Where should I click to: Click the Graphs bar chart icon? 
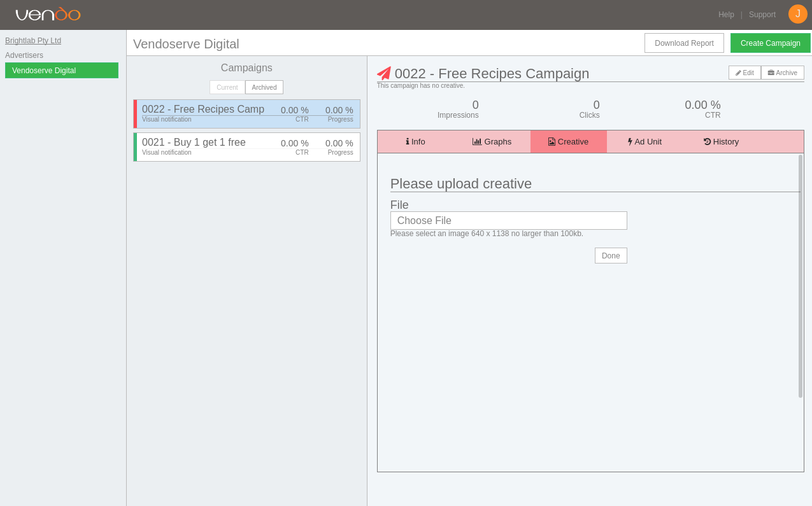tap(477, 142)
